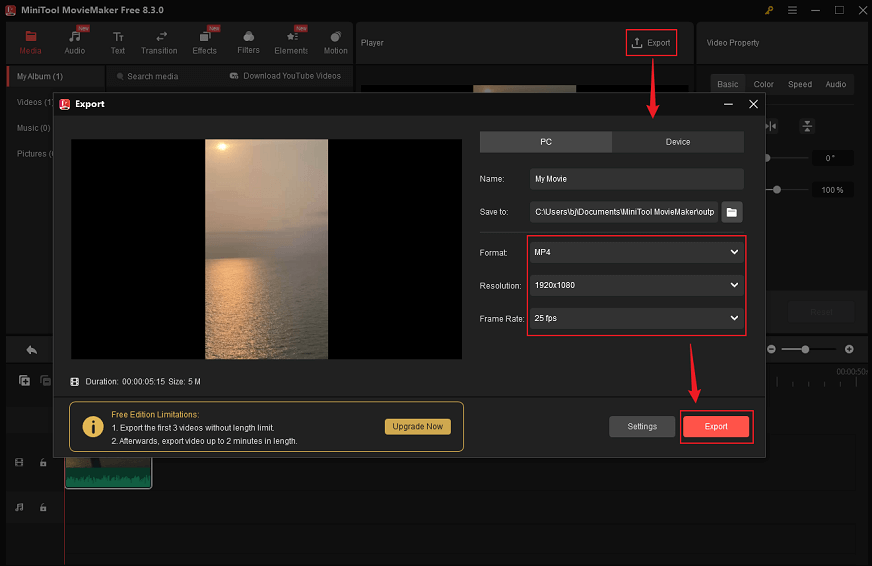Image resolution: width=872 pixels, height=566 pixels.
Task: Open the Effects panel icon
Action: tap(204, 38)
